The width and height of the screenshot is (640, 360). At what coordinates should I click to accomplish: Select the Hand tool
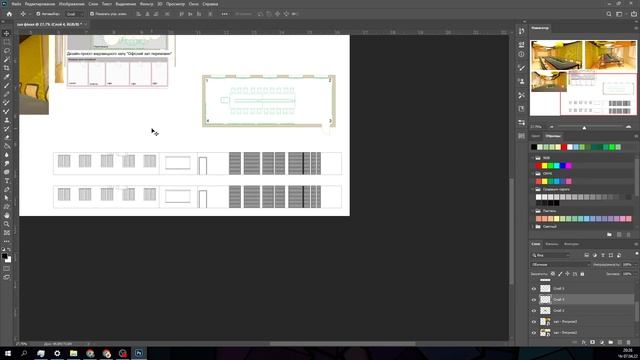(x=7, y=215)
